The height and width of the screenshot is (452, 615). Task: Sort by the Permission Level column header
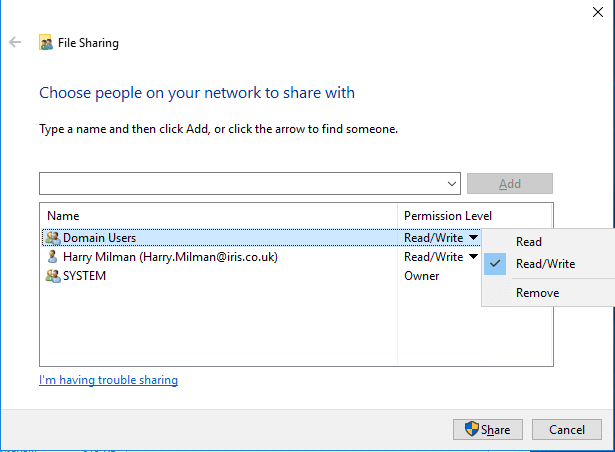tap(474, 216)
